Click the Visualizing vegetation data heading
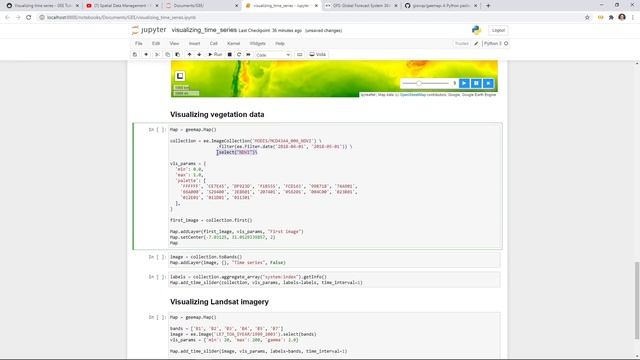Viewport: 640px width, 360px height. 217,115
